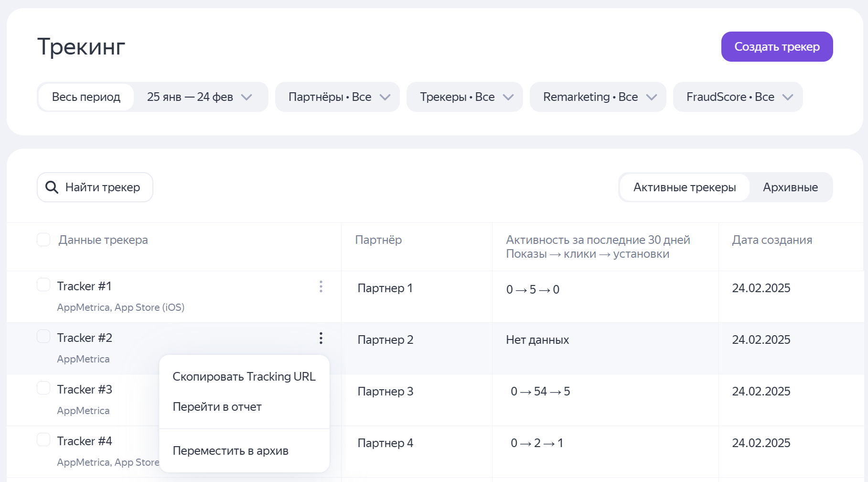Image resolution: width=868 pixels, height=482 pixels.
Task: Open the Remarketing filter dropdown
Action: tap(598, 97)
